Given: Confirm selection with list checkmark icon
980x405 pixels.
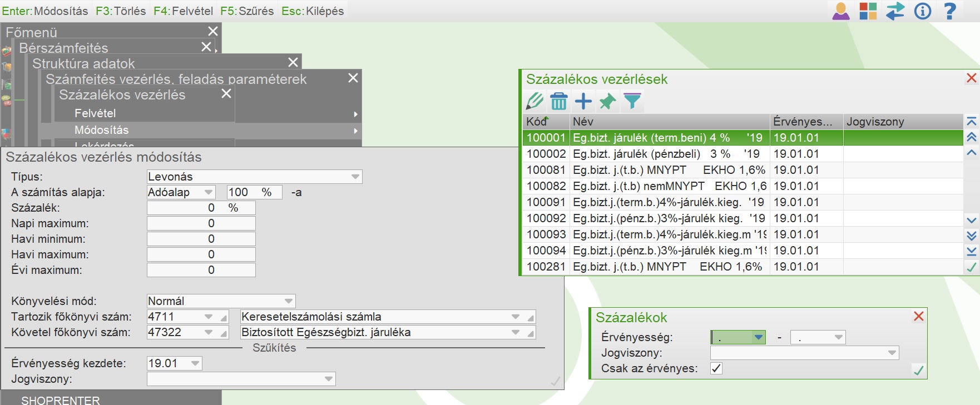Looking at the screenshot, I should click(972, 267).
